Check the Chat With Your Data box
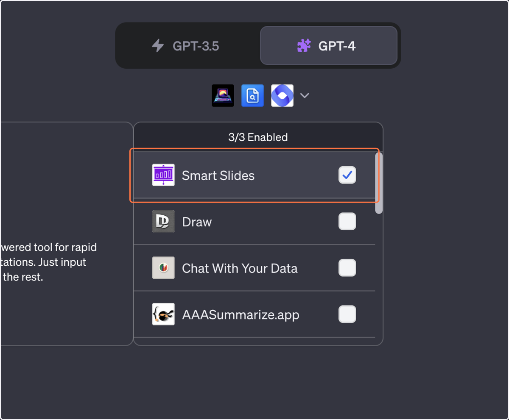Screen dimensions: 509x420 [x=347, y=268]
